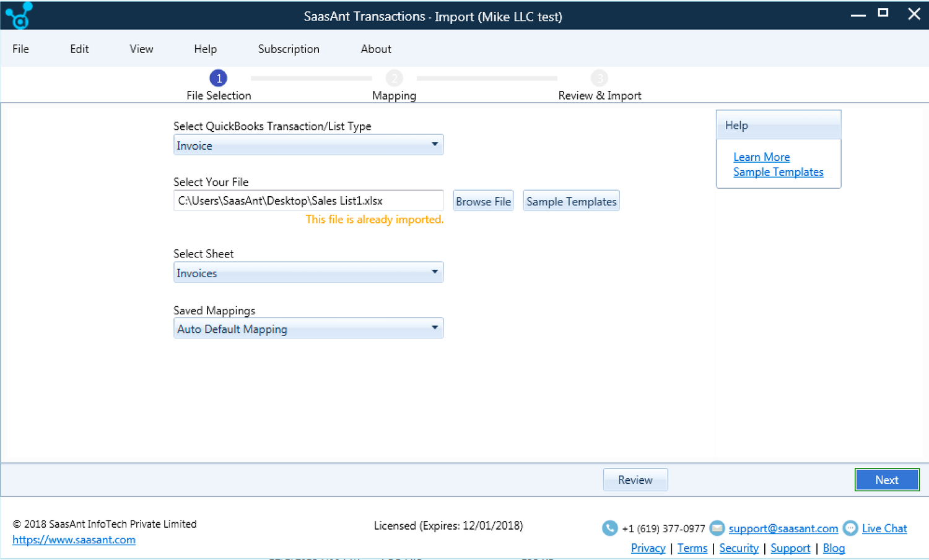Click the phone icon next to the support number
This screenshot has width=929, height=560.
coord(610,528)
